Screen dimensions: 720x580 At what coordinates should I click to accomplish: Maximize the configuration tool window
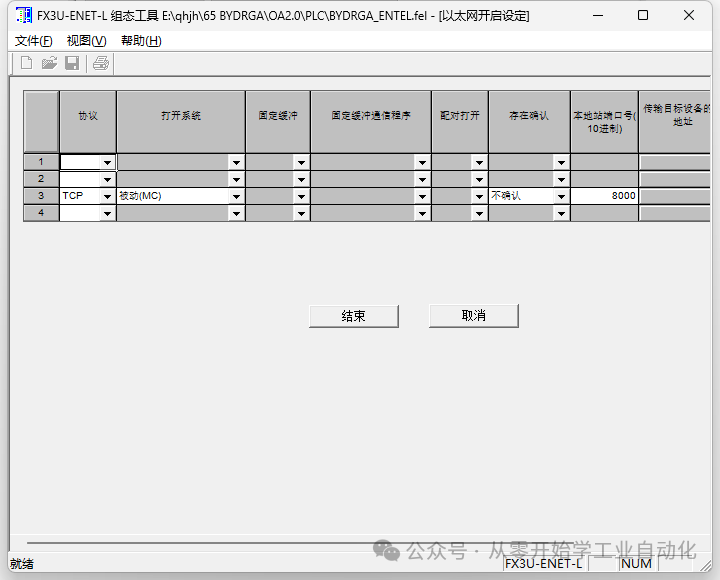pyautogui.click(x=643, y=16)
